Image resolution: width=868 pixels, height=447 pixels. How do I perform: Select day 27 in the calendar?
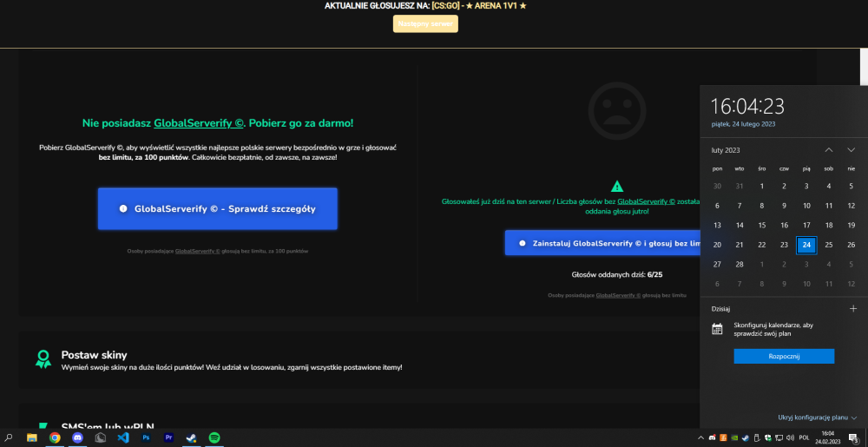[x=717, y=265]
